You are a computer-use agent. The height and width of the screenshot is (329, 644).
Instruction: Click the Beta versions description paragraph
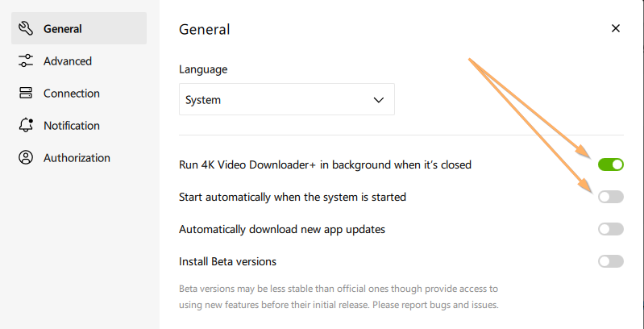point(339,297)
